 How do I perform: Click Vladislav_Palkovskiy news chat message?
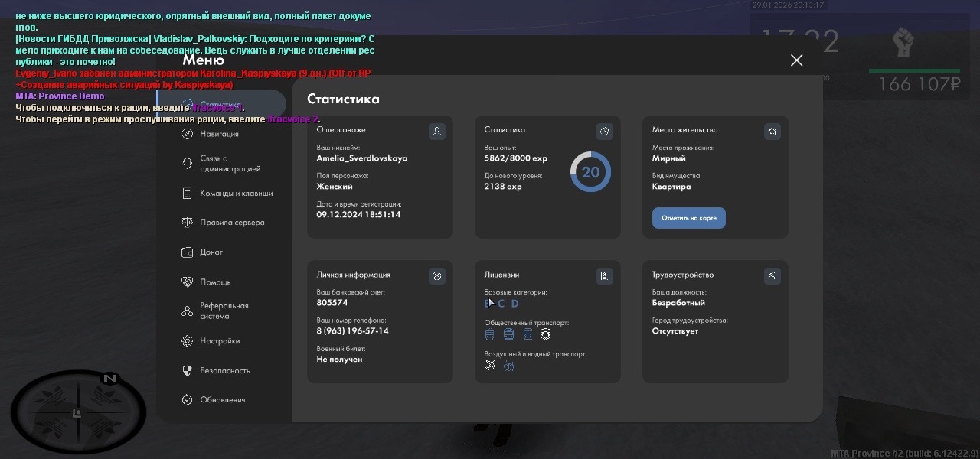click(195, 50)
